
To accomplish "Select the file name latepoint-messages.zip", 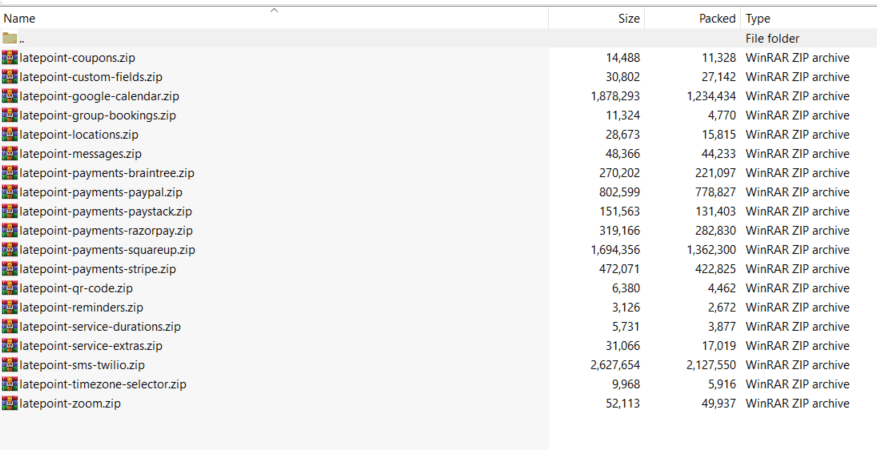I will [81, 154].
